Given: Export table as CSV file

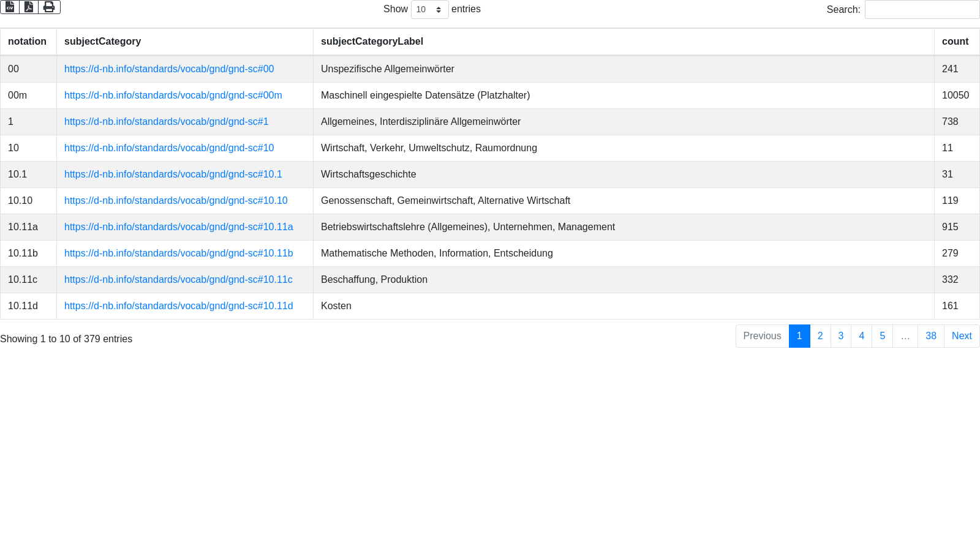Looking at the screenshot, I should tap(10, 7).
